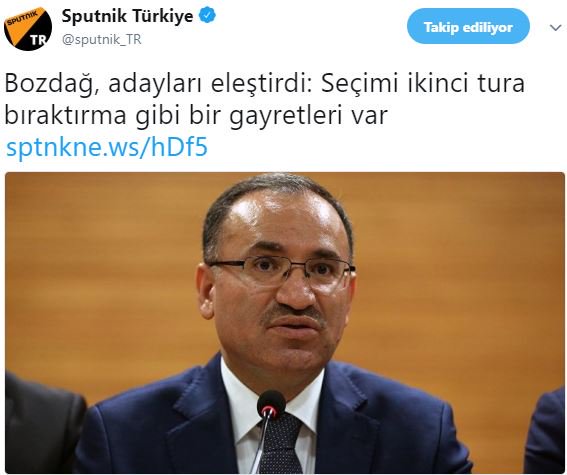Click the tweet text about Bozdağ

click(264, 99)
